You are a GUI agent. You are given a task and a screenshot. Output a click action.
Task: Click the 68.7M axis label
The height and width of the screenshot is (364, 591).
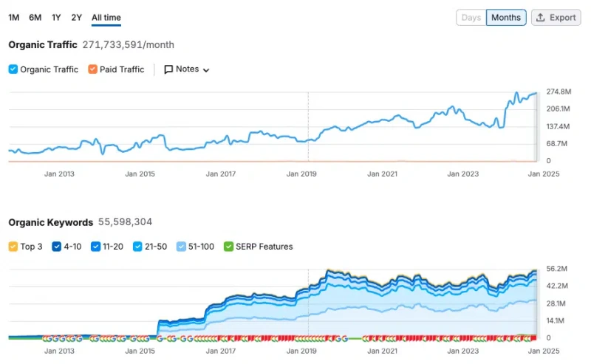point(557,143)
